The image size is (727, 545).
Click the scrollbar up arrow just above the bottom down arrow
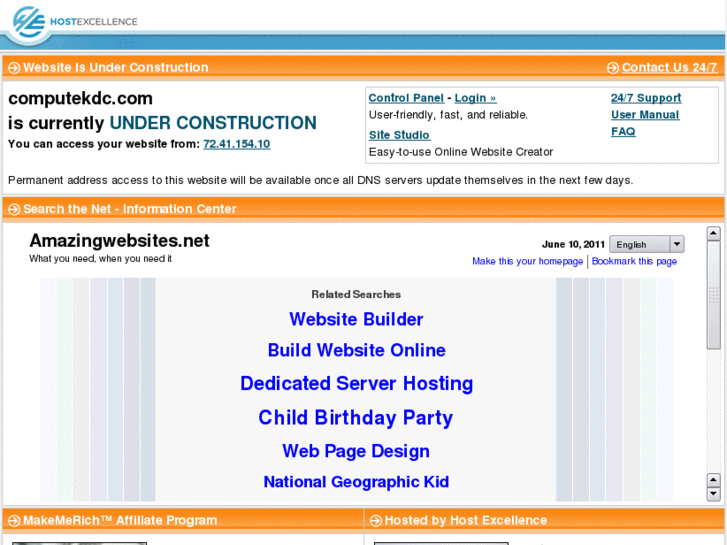coord(713,480)
